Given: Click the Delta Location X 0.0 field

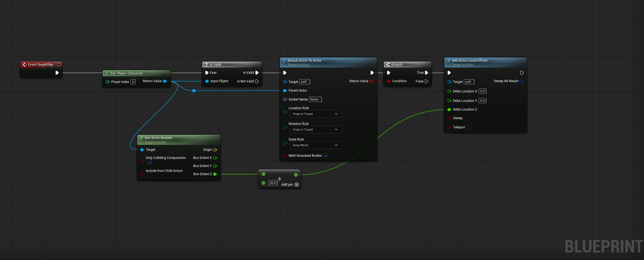Looking at the screenshot, I should tap(482, 91).
